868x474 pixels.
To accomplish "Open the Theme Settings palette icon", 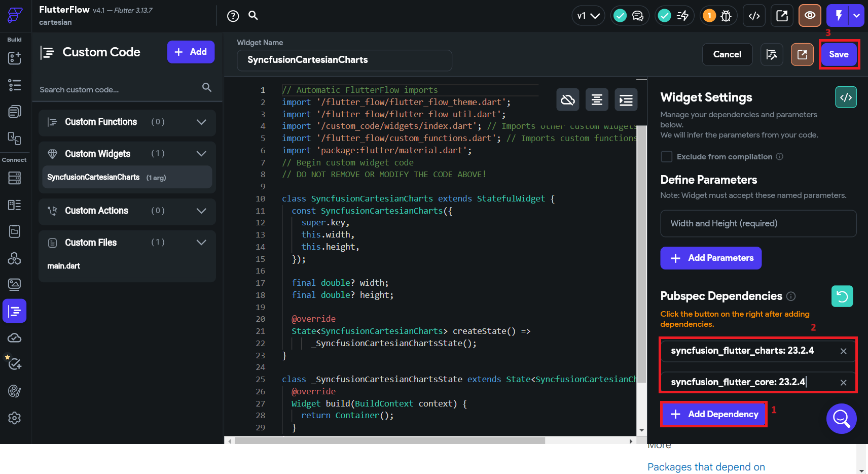I will (15, 391).
